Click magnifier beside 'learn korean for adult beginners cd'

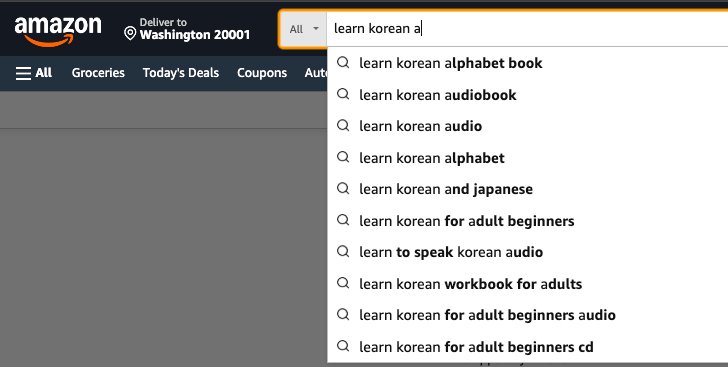pos(343,346)
